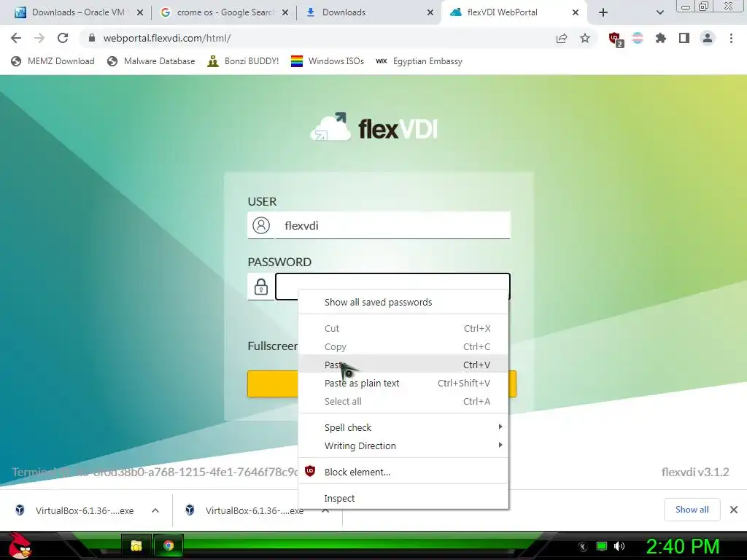Close the downloads bar
This screenshot has width=747, height=560.
tap(734, 510)
